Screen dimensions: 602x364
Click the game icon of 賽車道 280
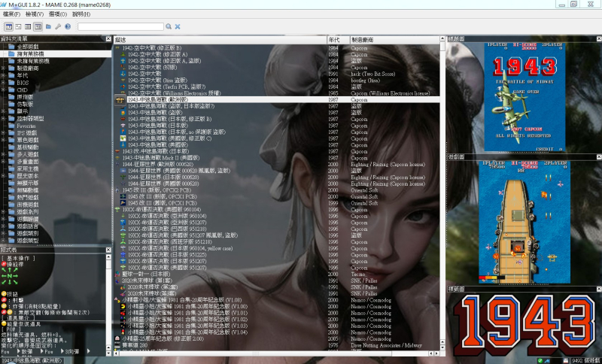click(x=117, y=346)
